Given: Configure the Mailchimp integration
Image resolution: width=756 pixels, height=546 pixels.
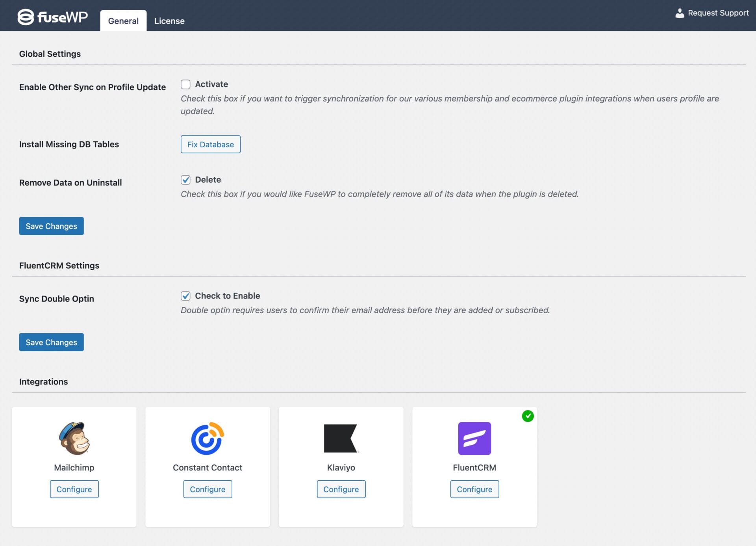Looking at the screenshot, I should point(74,489).
